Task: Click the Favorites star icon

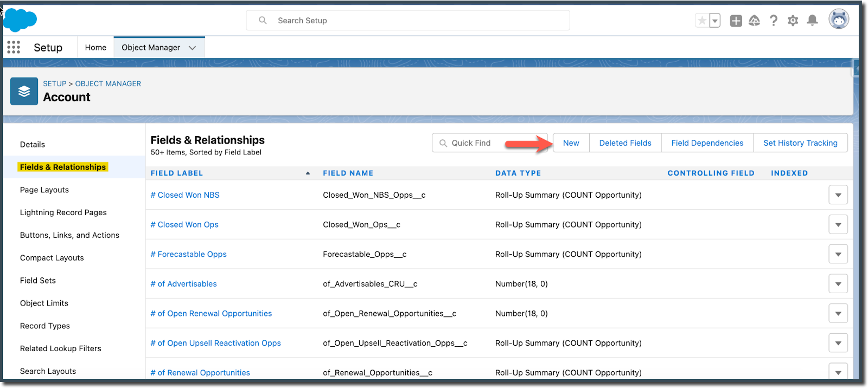Action: (702, 21)
